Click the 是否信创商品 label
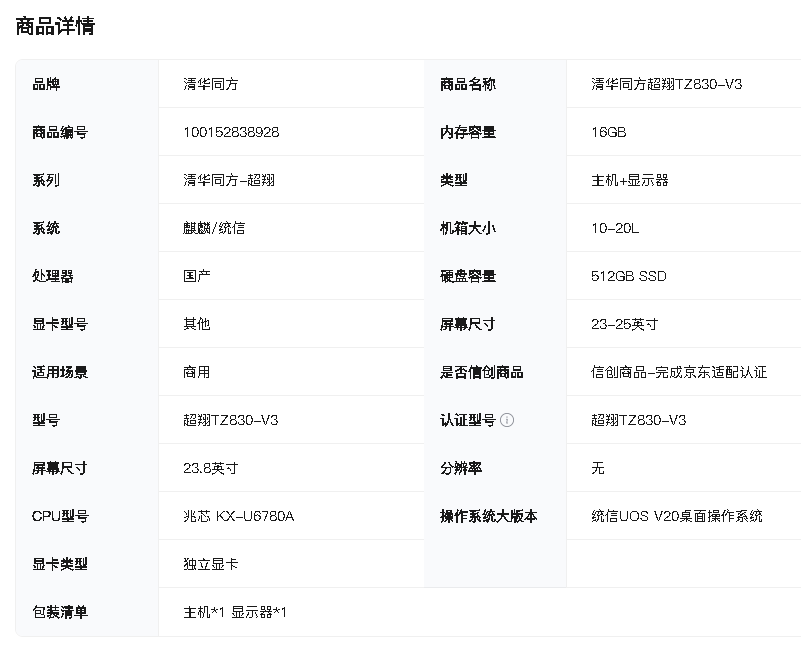 (482, 372)
